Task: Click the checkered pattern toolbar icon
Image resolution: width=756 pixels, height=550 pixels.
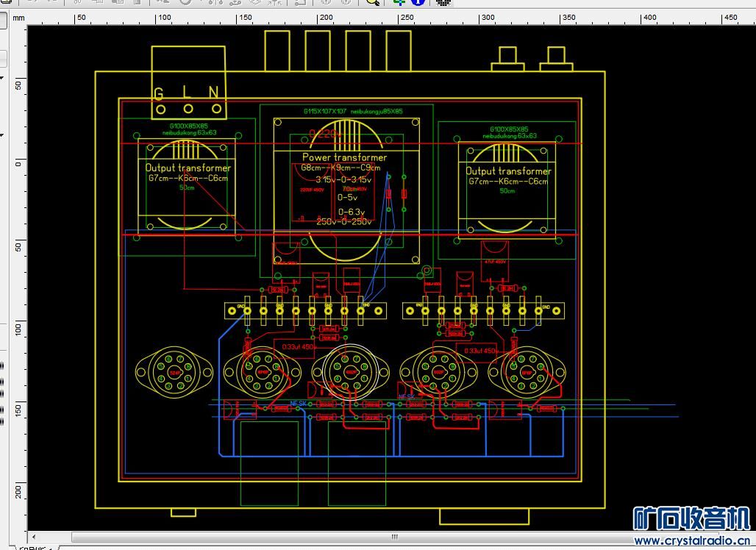Action: click(443, 2)
